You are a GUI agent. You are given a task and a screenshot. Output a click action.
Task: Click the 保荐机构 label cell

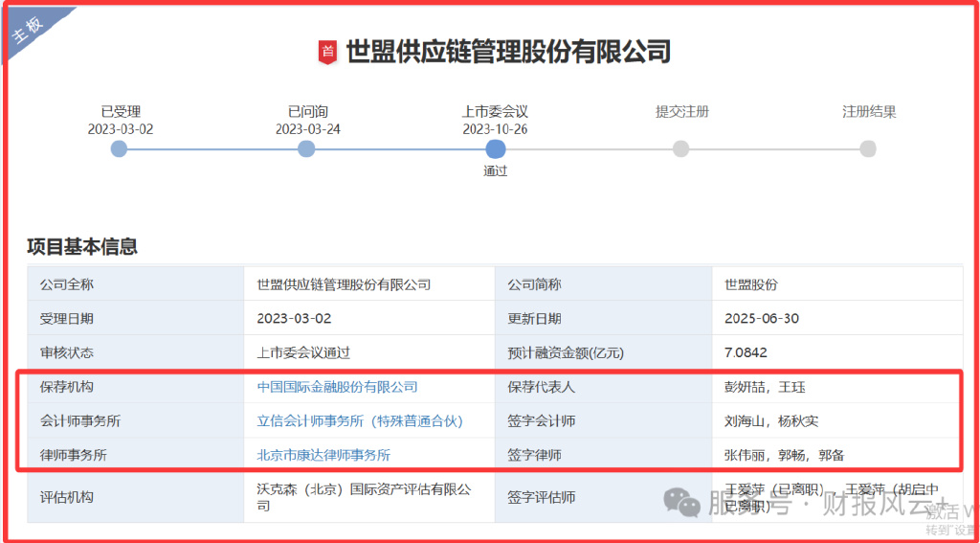pos(136,387)
